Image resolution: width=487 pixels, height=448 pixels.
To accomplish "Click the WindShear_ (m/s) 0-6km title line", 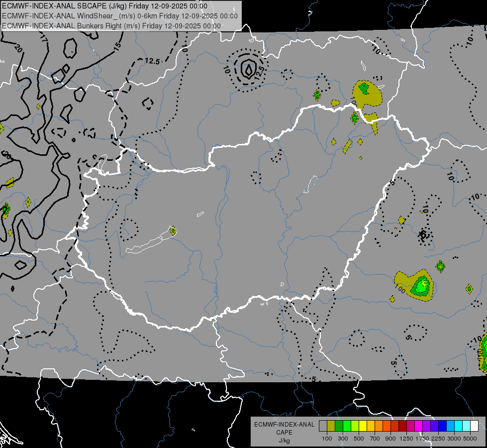I will point(119,16).
